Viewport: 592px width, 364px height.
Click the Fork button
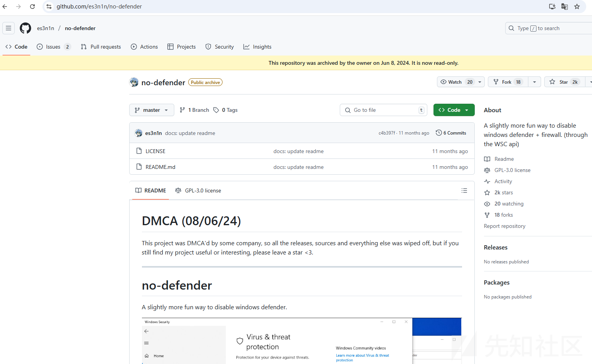508,82
